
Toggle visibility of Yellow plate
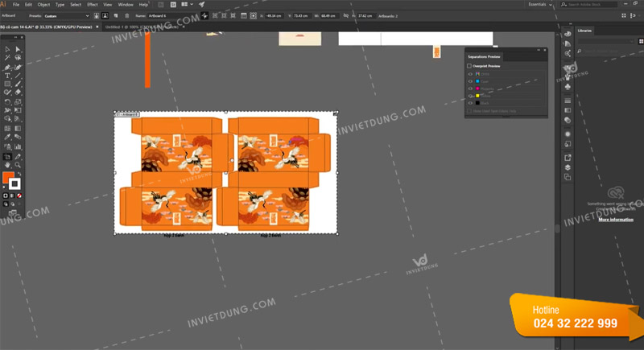(x=470, y=96)
